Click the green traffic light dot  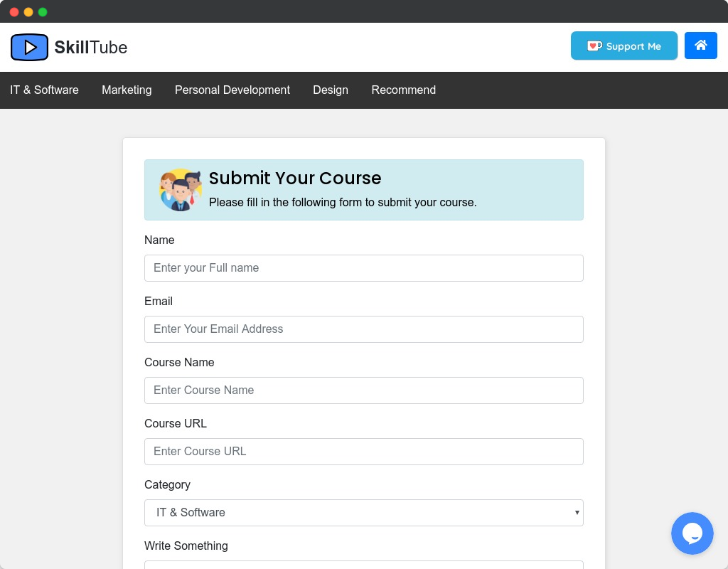click(x=43, y=11)
